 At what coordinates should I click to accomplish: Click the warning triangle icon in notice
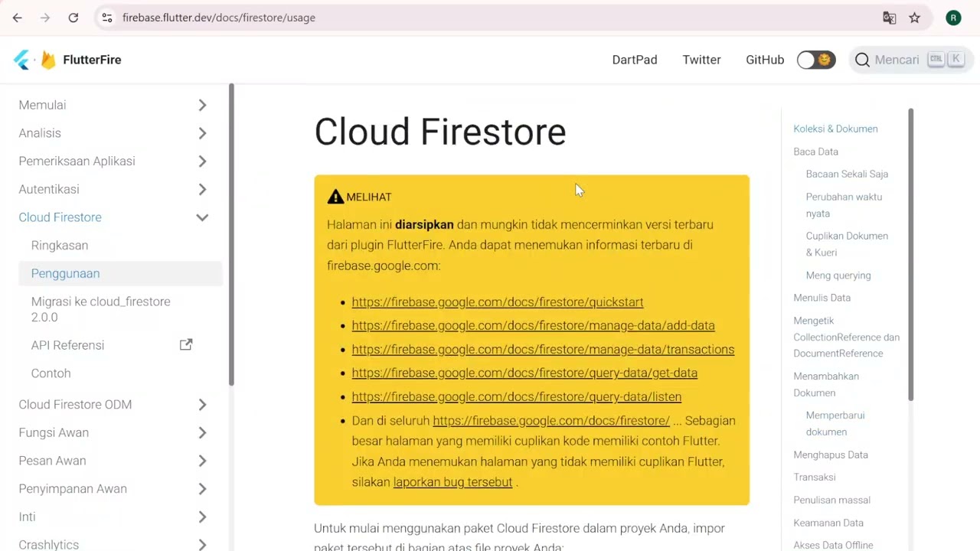tap(335, 197)
